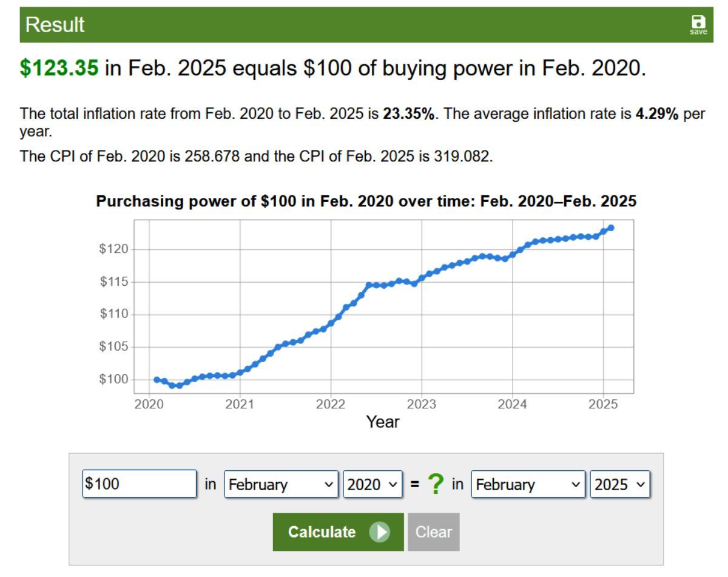Screen dimensions: 728x577
Task: Expand the ending year 2025 dropdown
Action: click(620, 485)
